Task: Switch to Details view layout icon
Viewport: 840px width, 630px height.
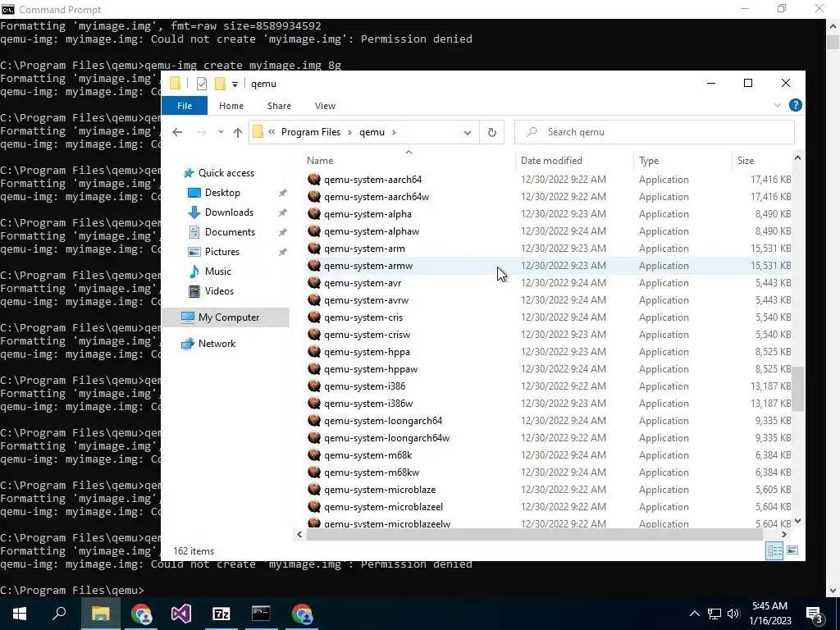Action: [x=774, y=550]
